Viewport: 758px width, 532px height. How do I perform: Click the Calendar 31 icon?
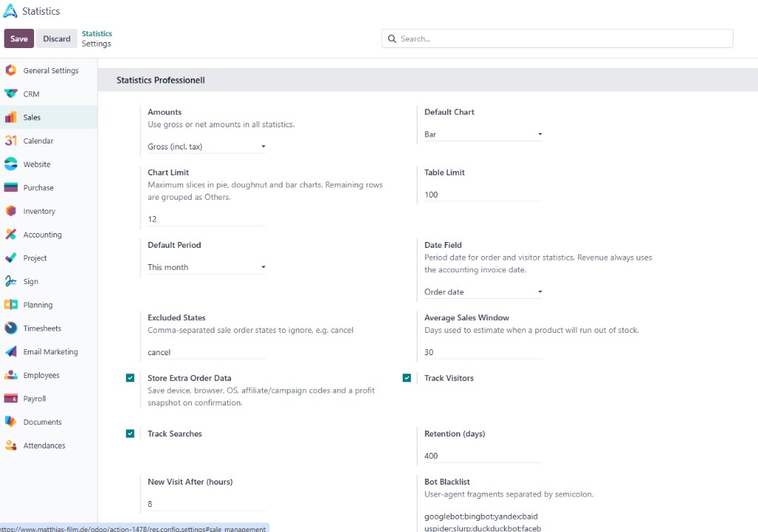coord(10,141)
